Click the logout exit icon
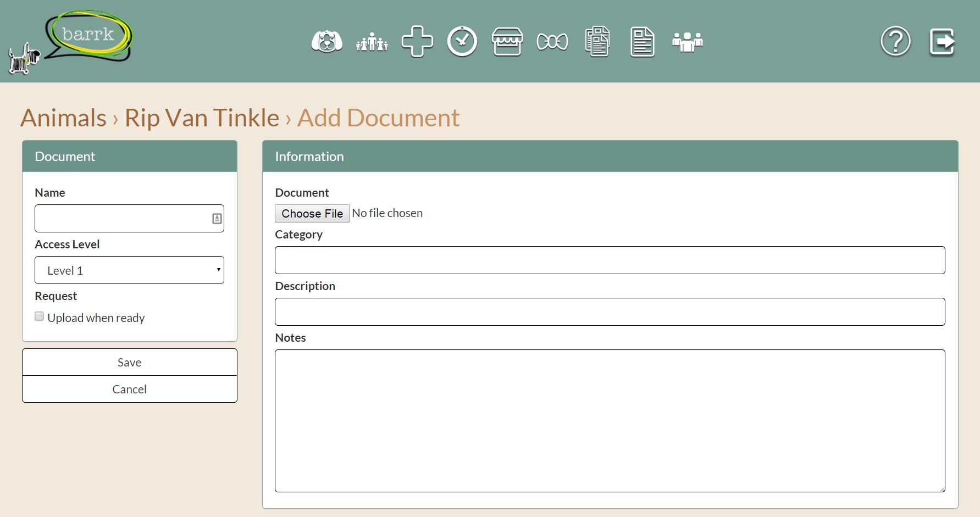 tap(942, 42)
